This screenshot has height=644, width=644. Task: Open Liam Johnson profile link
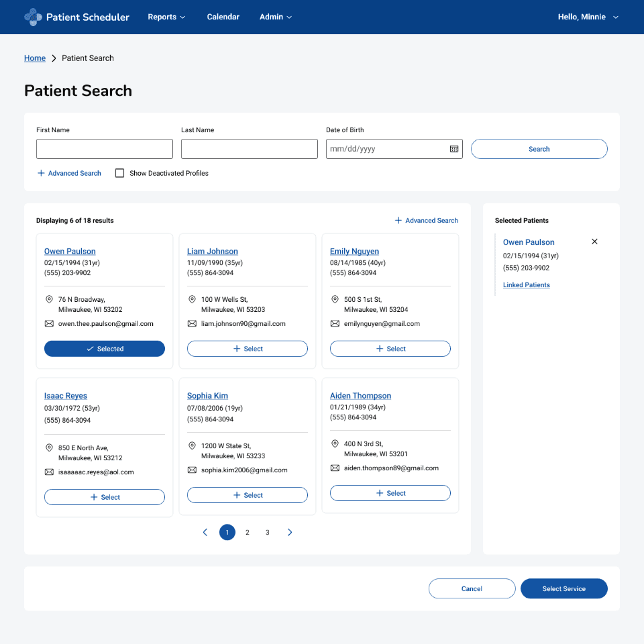point(213,252)
